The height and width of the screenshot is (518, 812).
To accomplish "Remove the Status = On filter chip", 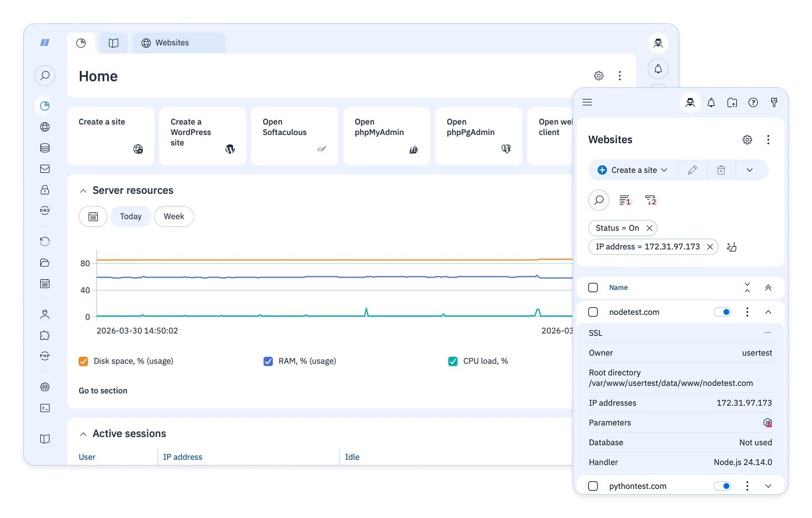I will 649,228.
